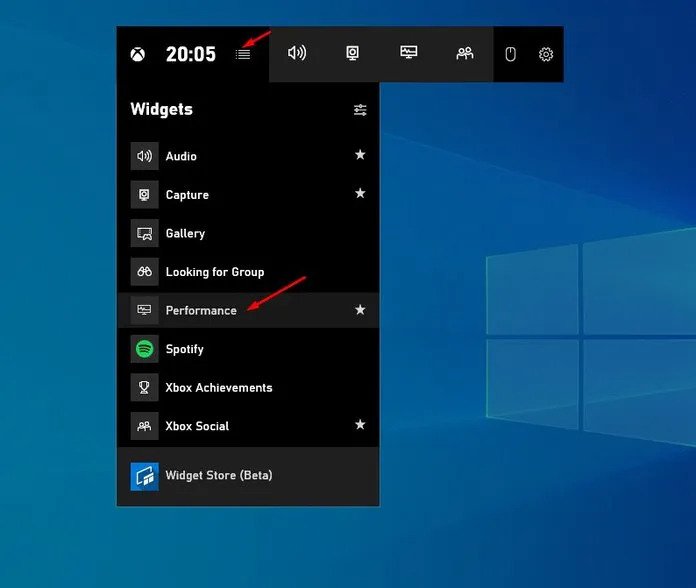Open Game Bar settings gear

tap(546, 54)
